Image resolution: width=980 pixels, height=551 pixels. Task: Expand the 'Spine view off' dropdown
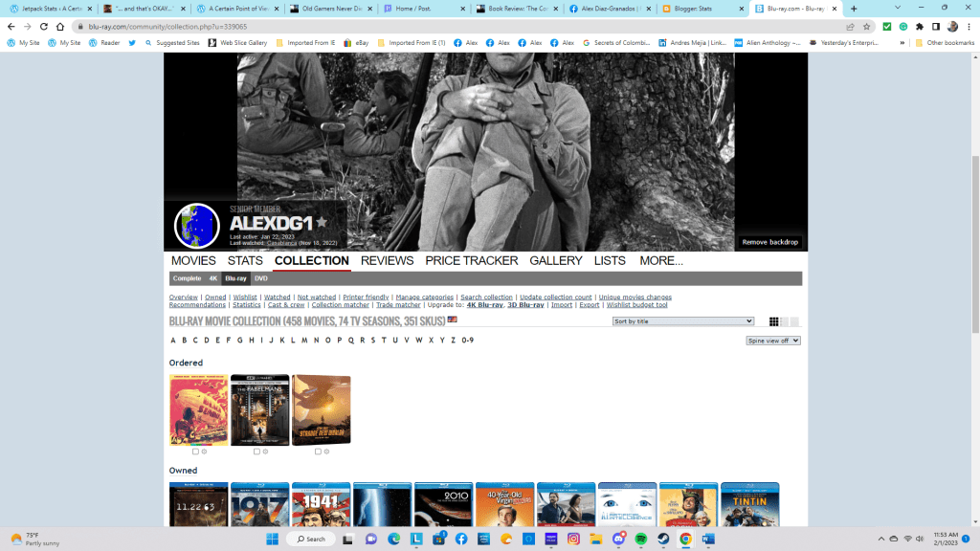773,341
